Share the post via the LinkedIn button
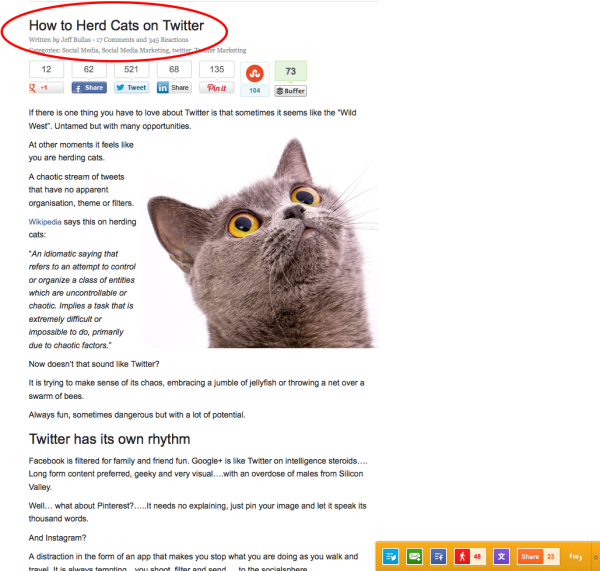Screen dimensions: 600x571 (x=174, y=88)
